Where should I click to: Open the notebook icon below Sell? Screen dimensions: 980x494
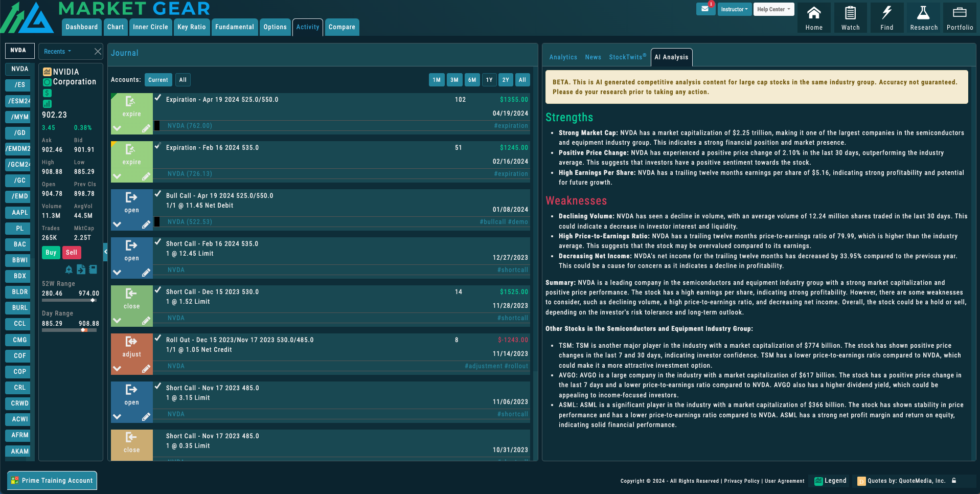(x=93, y=269)
